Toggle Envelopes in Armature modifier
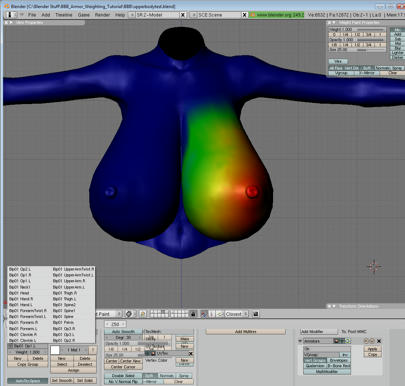This screenshot has height=386, width=405. point(338,360)
